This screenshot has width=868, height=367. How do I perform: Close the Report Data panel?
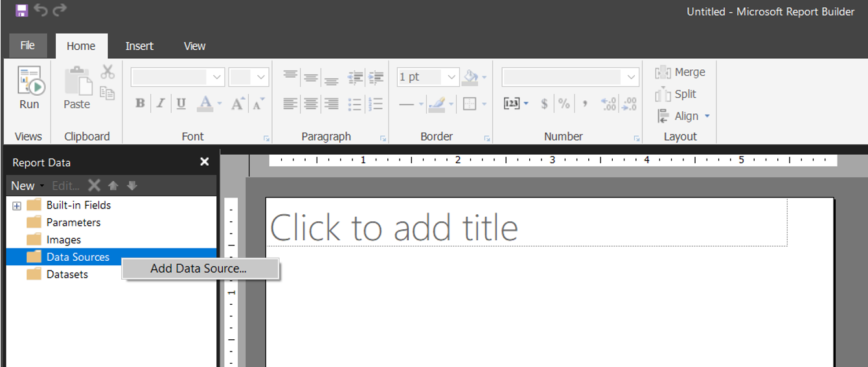(x=205, y=162)
